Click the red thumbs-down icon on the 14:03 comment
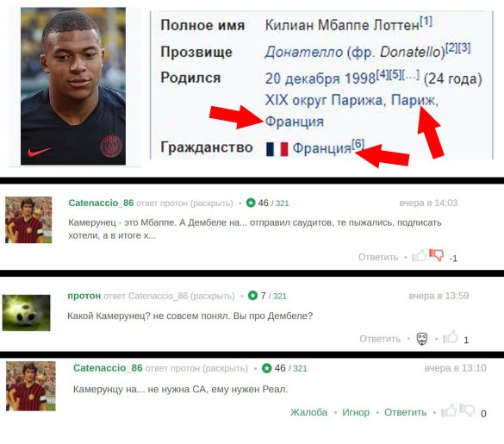 tap(436, 255)
